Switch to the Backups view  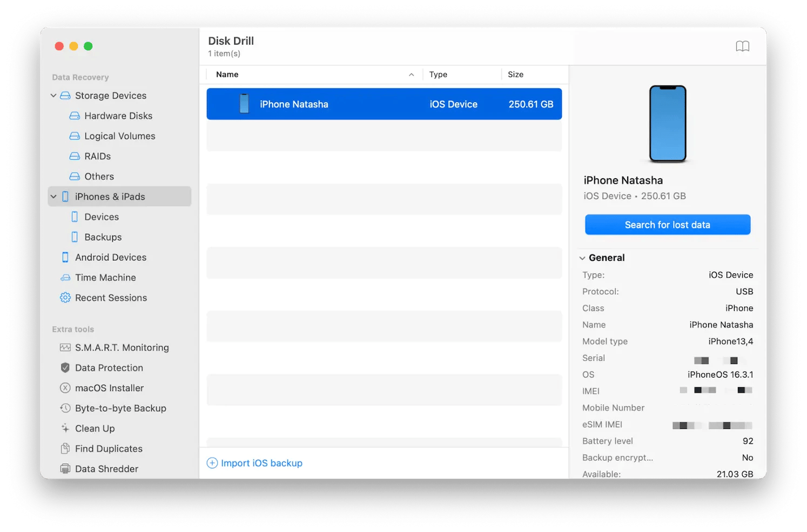(103, 237)
